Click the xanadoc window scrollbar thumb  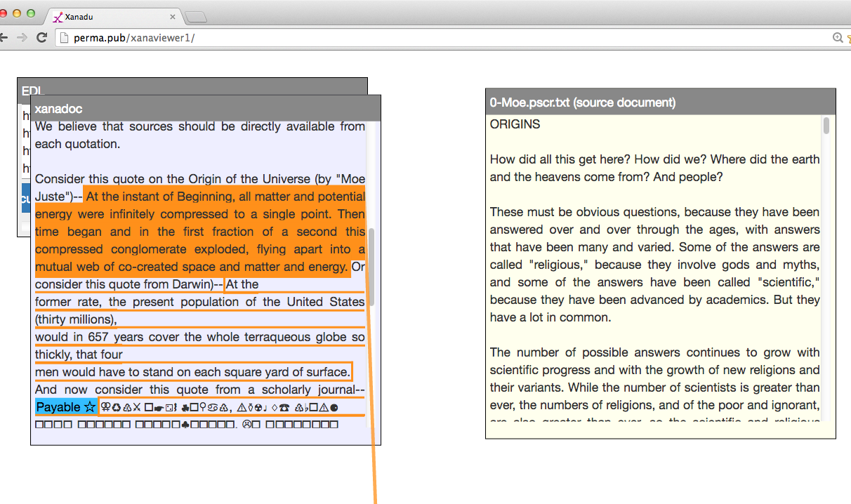point(371,267)
